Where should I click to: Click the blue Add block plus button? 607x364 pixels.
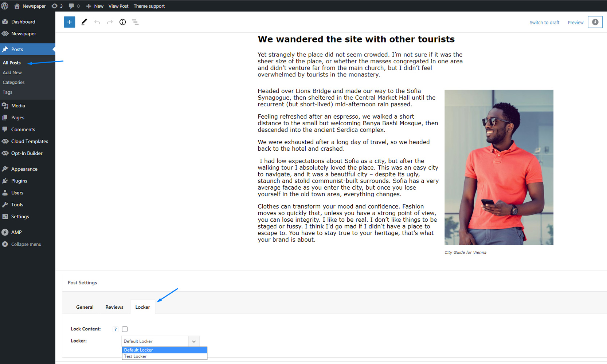(x=69, y=22)
